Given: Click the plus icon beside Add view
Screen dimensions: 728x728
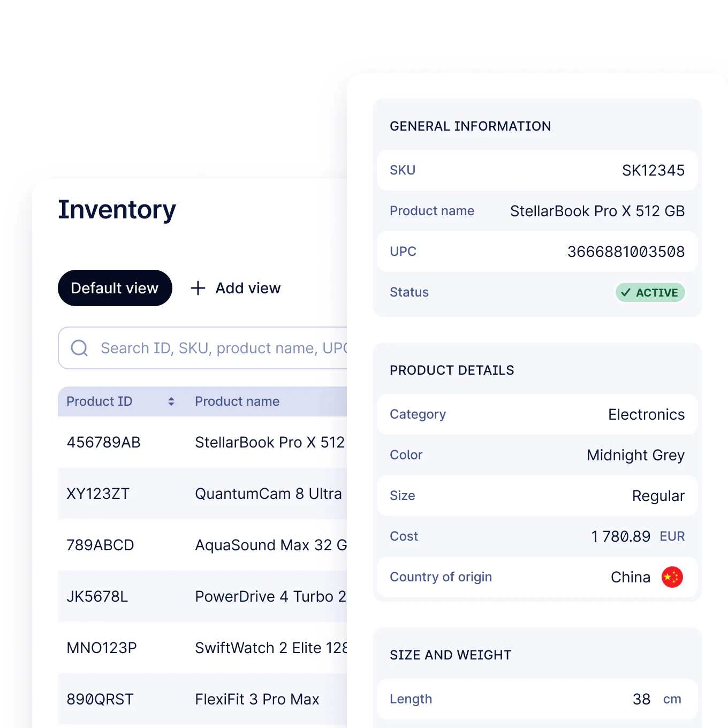Looking at the screenshot, I should coord(198,288).
